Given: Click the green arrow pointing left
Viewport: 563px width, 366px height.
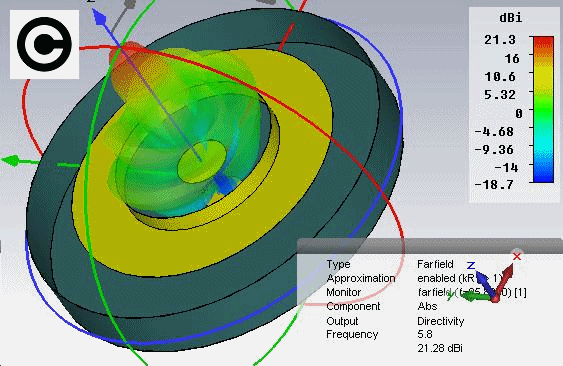Looking at the screenshot, I should [x=11, y=161].
